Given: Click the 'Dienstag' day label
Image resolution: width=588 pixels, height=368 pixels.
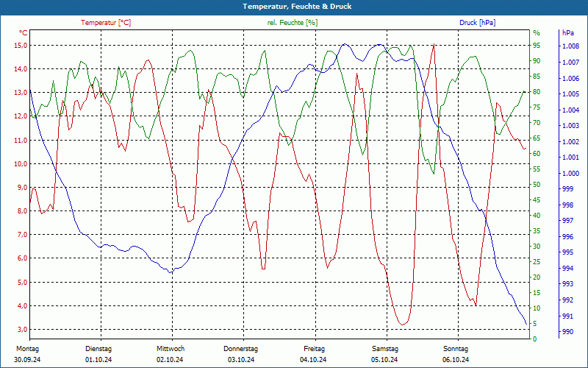Looking at the screenshot, I should point(98,348).
